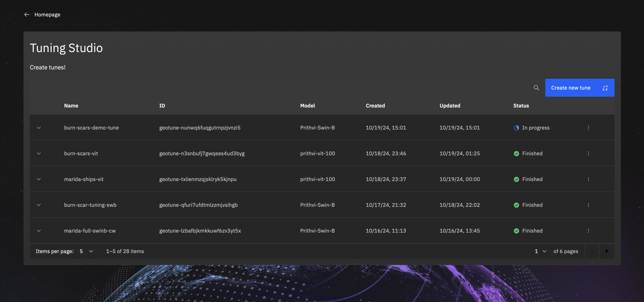Image resolution: width=644 pixels, height=302 pixels.
Task: Open overflow menu for marida-ships-vit row
Action: click(588, 179)
